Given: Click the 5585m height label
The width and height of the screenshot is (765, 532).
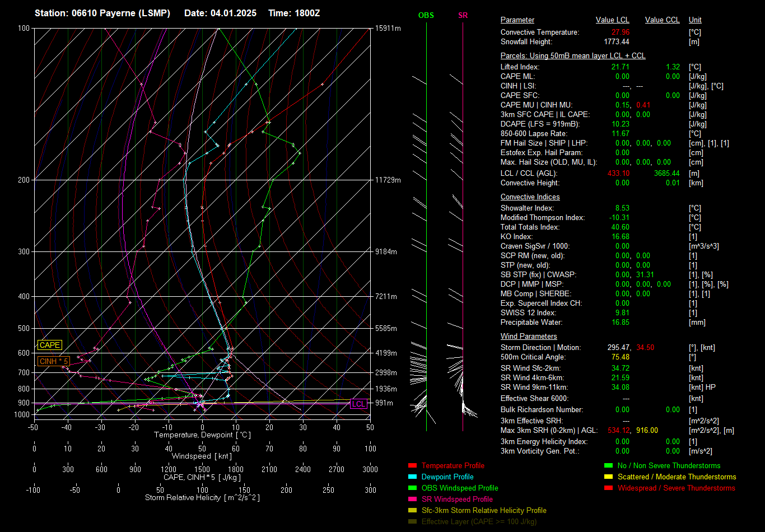Looking at the screenshot, I should tap(386, 328).
